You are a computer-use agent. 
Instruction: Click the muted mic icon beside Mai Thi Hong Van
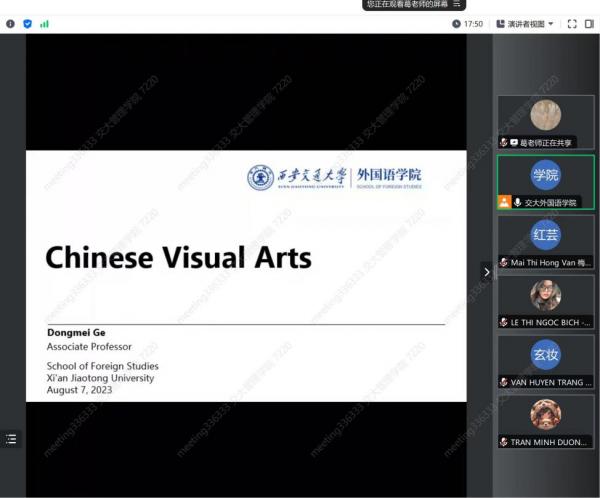click(504, 263)
